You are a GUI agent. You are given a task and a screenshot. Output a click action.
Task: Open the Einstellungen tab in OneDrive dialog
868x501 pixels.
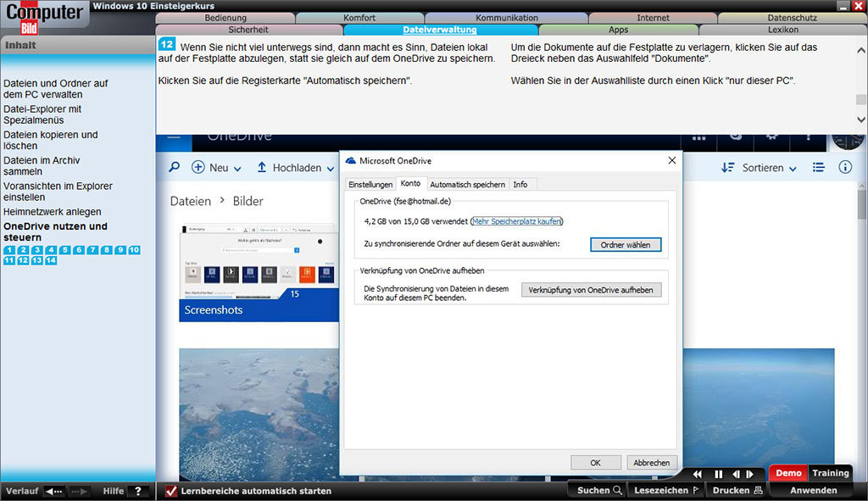tap(370, 184)
